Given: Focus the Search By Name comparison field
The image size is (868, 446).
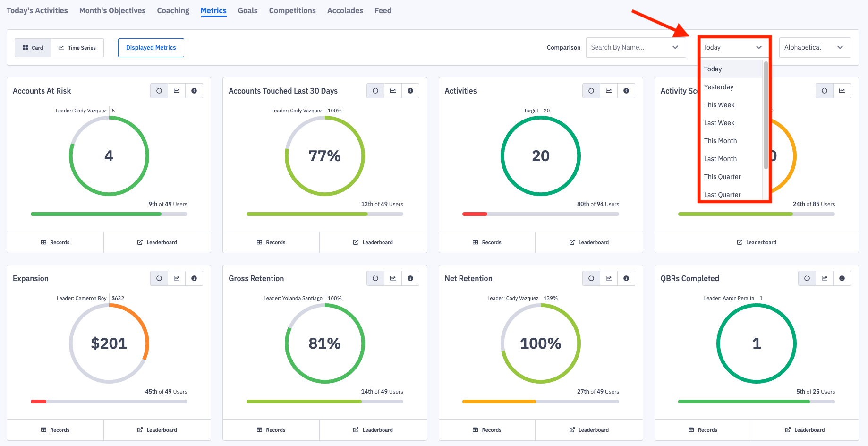Looking at the screenshot, I should click(x=630, y=47).
